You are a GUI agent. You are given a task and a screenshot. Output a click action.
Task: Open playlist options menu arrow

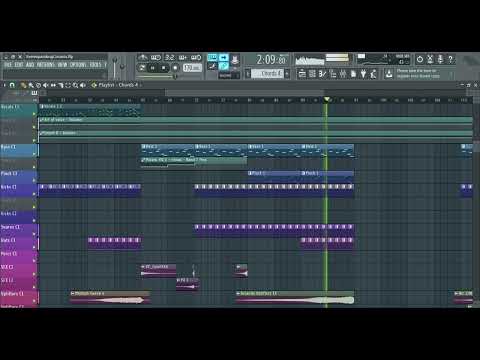click(x=5, y=85)
